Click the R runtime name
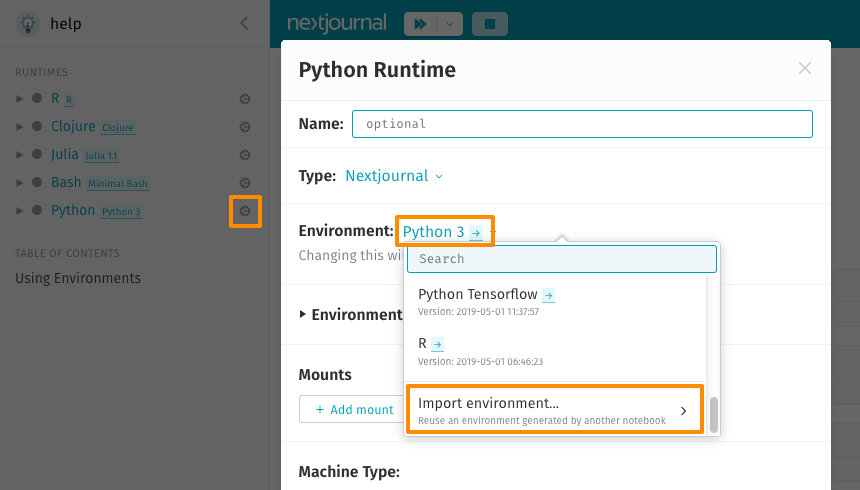Image resolution: width=860 pixels, height=490 pixels. point(55,98)
